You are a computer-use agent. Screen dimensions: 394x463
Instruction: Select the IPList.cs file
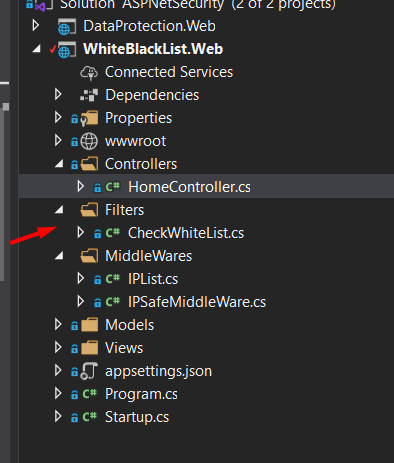point(153,279)
